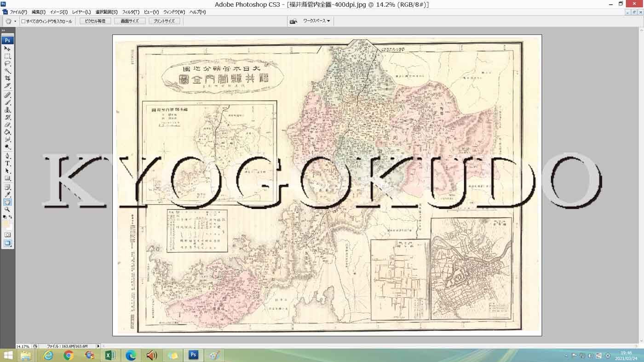Select the Zoom magnifier tool

[7, 209]
